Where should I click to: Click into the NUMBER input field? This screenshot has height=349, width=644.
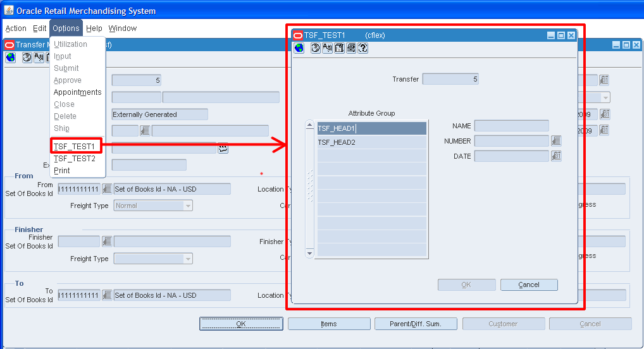[511, 141]
